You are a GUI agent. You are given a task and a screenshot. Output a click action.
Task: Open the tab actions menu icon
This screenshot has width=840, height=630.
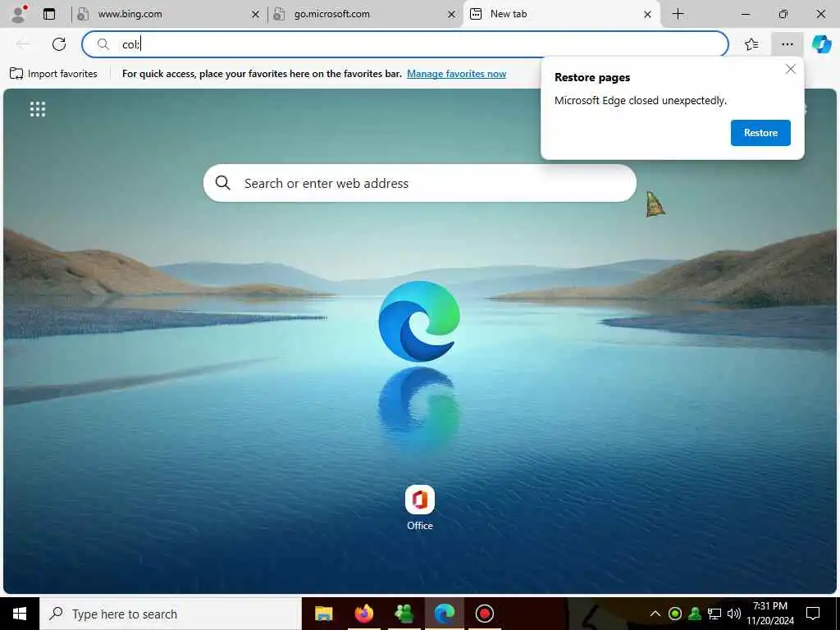click(x=49, y=14)
